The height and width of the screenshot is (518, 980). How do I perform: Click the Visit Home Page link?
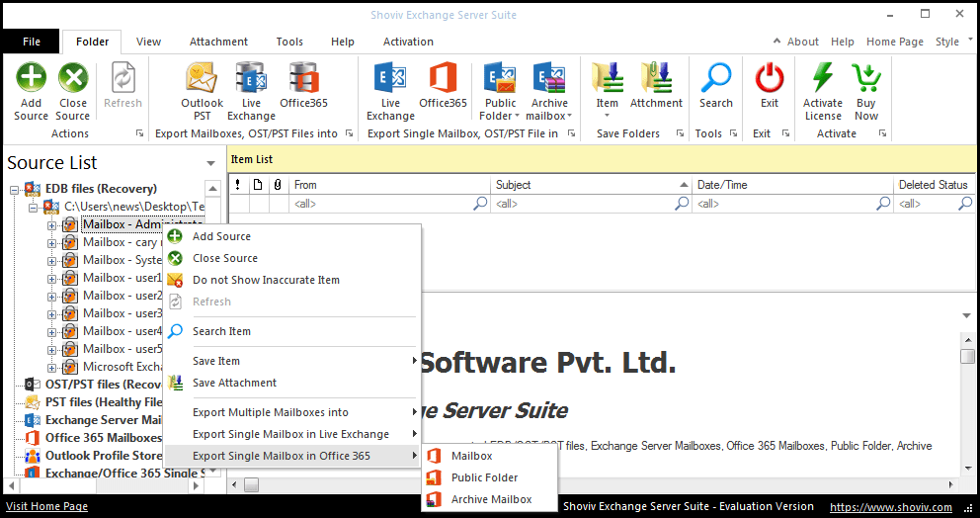pos(46,506)
